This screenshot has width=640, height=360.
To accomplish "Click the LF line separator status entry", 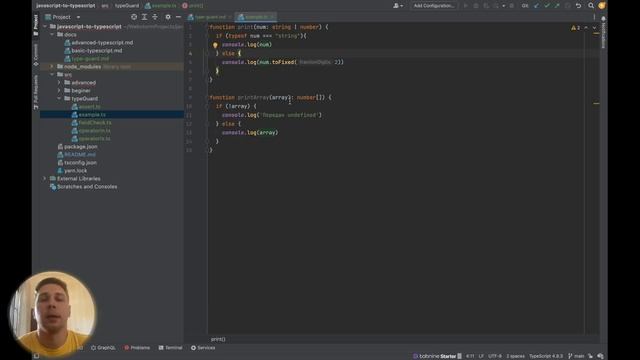I will point(481,356).
